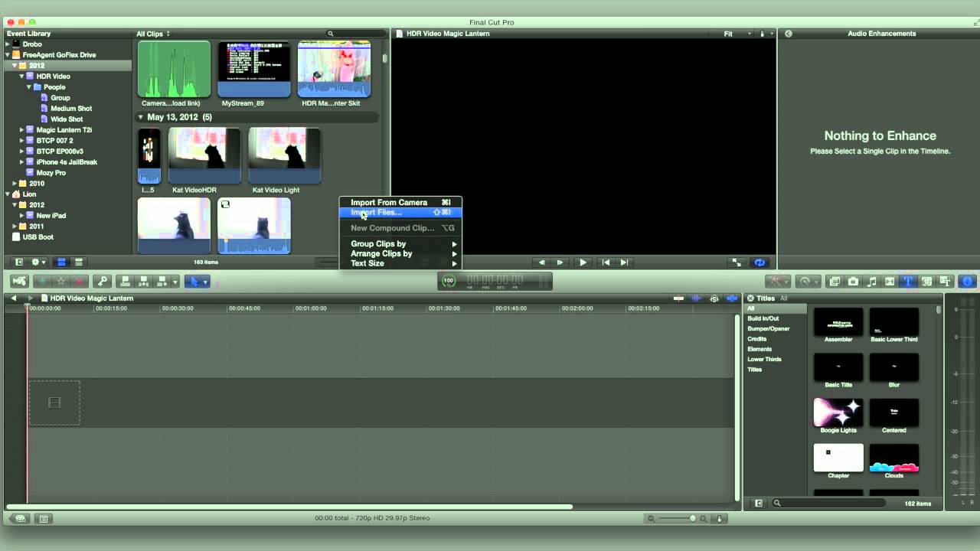Click the full screen playback icon
The height and width of the screenshot is (551, 980).
click(x=737, y=262)
